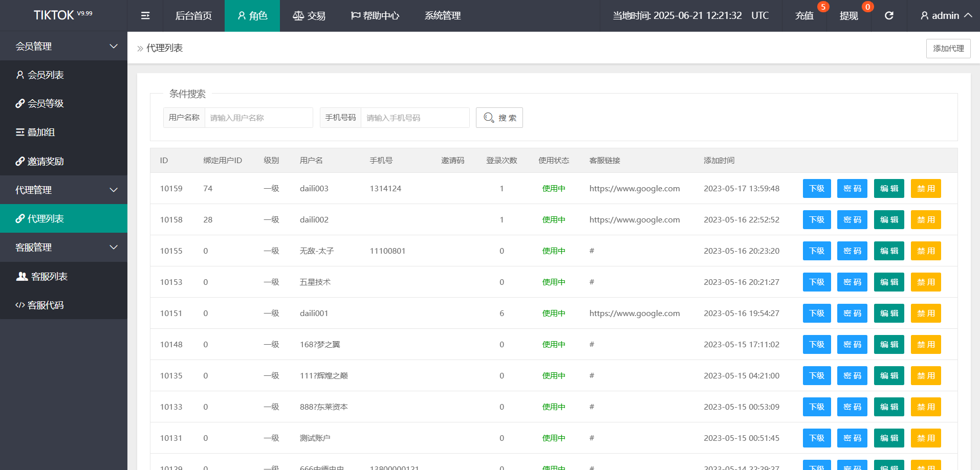Click ID cell 10133

click(171, 407)
